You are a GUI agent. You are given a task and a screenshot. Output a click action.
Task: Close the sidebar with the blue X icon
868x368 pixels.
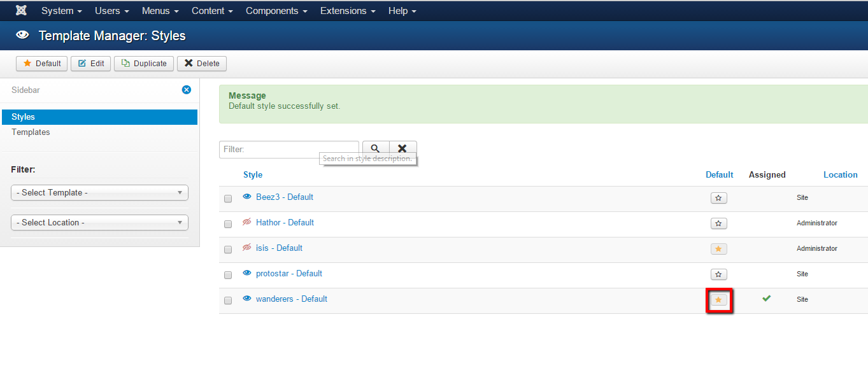tap(187, 90)
